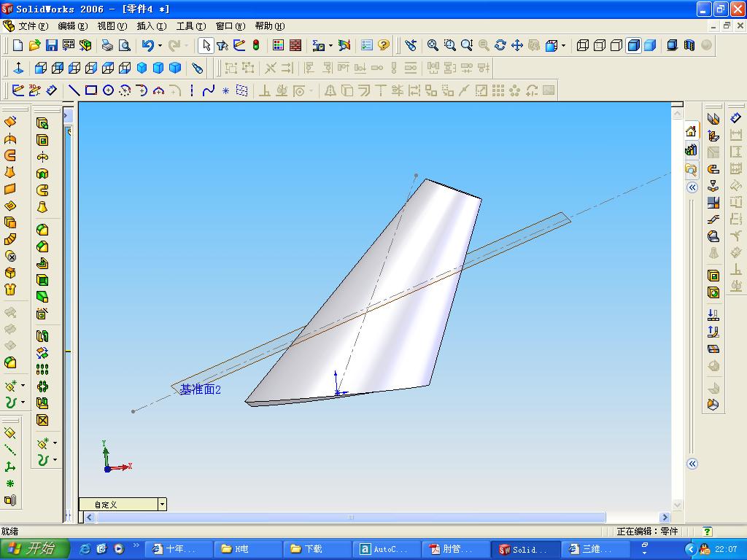747x560 pixels.
Task: Open the Edit Color palette icon
Action: [278, 45]
